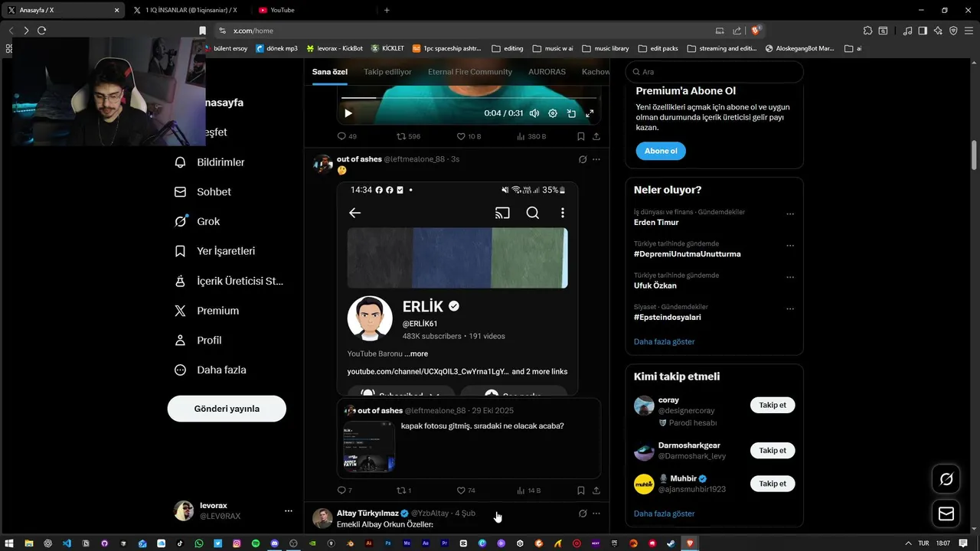
Task: Repost the post with 596 reposts
Action: tap(408, 136)
